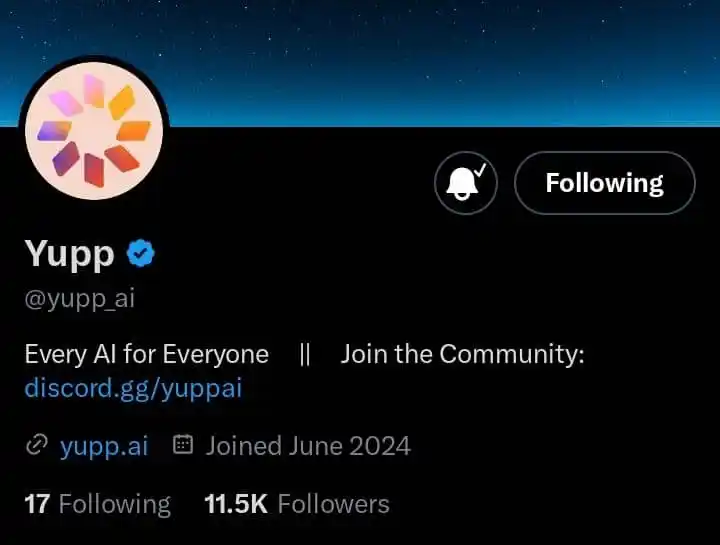The width and height of the screenshot is (720, 545).
Task: Open the 17 Following list
Action: [97, 503]
